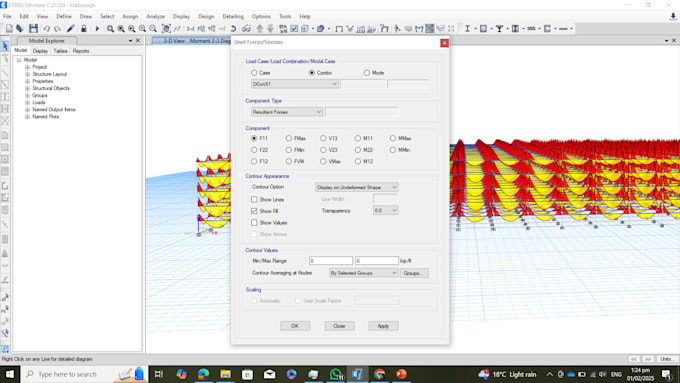Click the Units button in status bar
Viewport: 680px width, 383px height.
click(666, 359)
